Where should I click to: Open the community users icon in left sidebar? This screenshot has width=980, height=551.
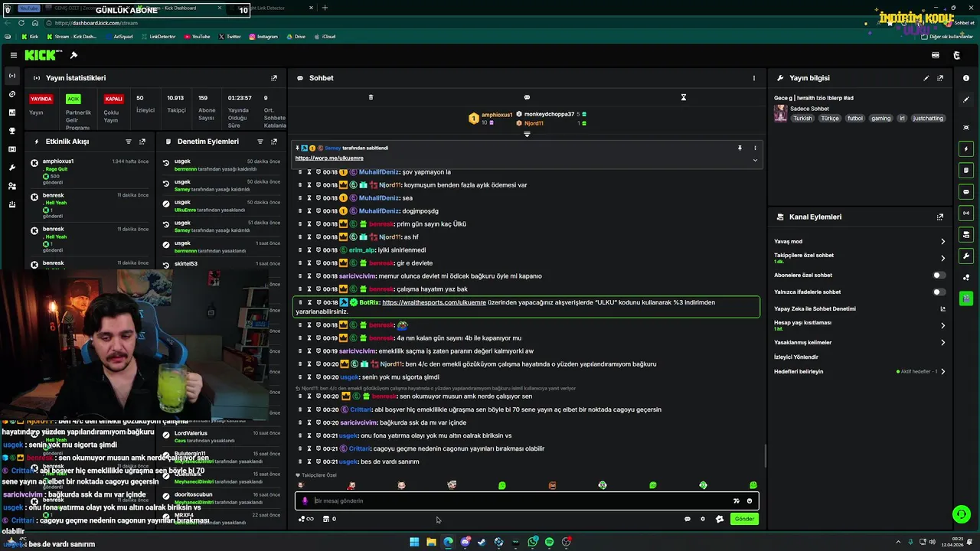tap(11, 186)
